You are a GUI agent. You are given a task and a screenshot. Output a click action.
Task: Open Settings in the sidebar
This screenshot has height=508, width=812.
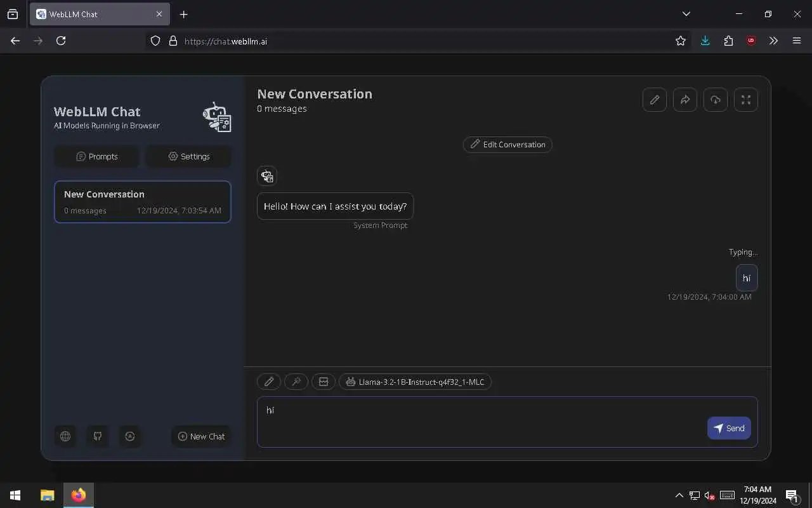point(189,156)
